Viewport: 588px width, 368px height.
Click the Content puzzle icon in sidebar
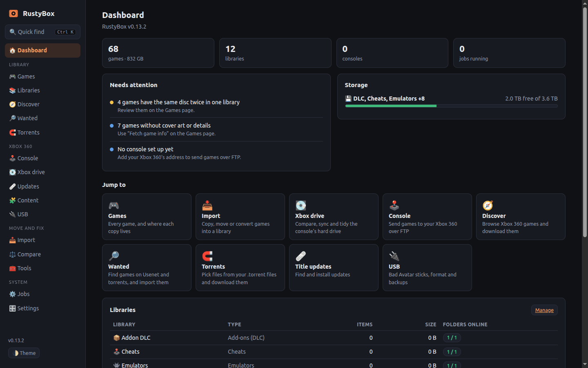(x=13, y=200)
